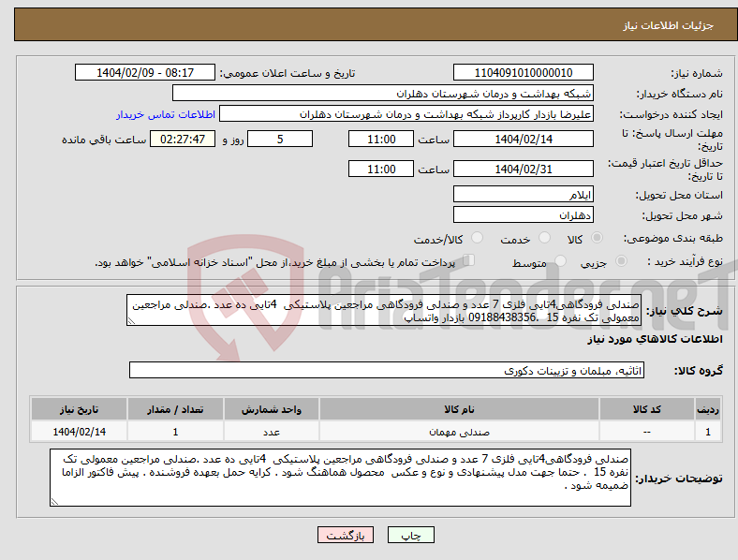This screenshot has width=738, height=560.
Task: Click the resize handle of buyer notes textarea
Action: [x=54, y=502]
